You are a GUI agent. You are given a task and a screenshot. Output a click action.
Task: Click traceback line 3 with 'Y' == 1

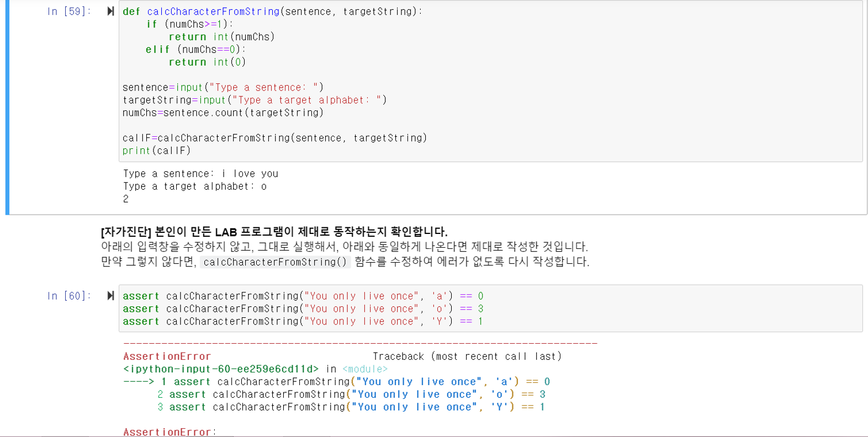coord(351,407)
